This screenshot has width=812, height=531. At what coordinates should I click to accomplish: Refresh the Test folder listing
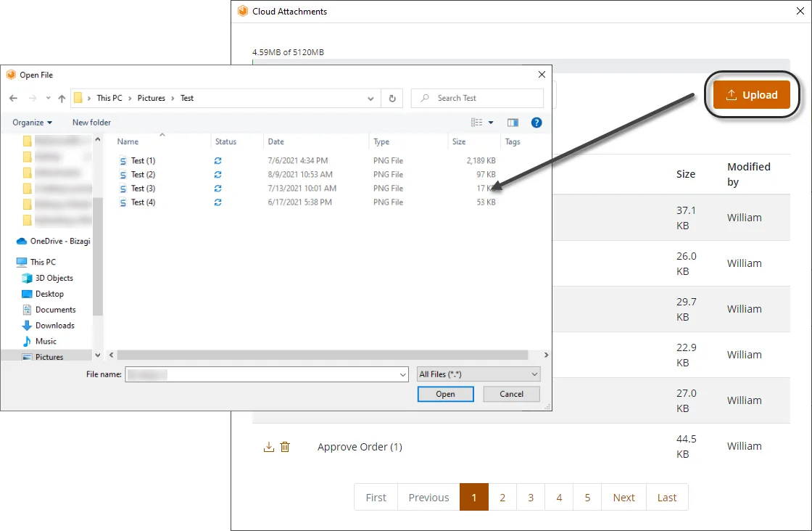pos(392,98)
